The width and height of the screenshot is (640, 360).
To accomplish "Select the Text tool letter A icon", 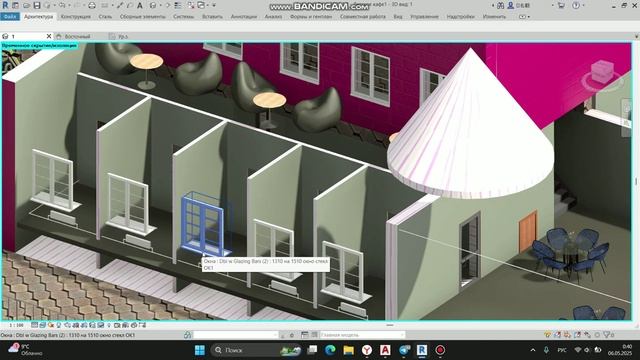I will click(140, 5).
